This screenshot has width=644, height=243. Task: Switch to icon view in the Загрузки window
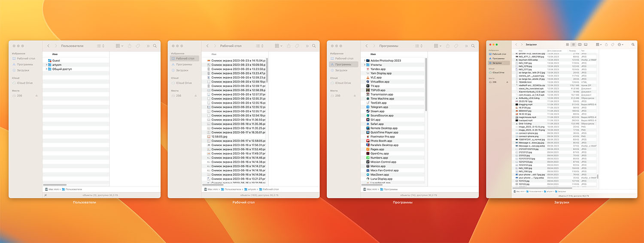tap(568, 44)
